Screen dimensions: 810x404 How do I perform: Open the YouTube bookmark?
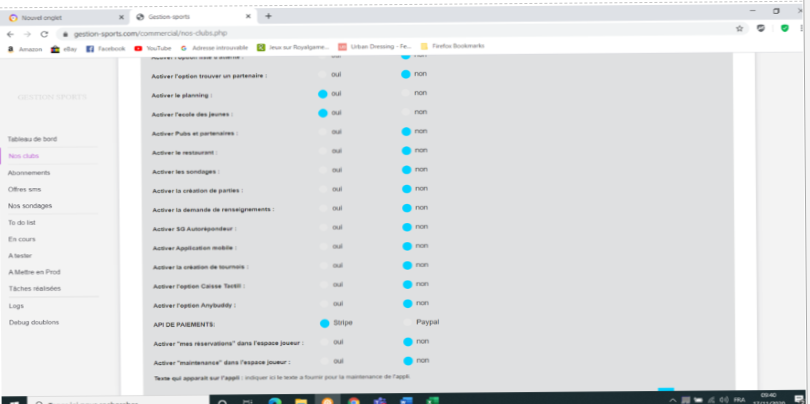[x=153, y=47]
